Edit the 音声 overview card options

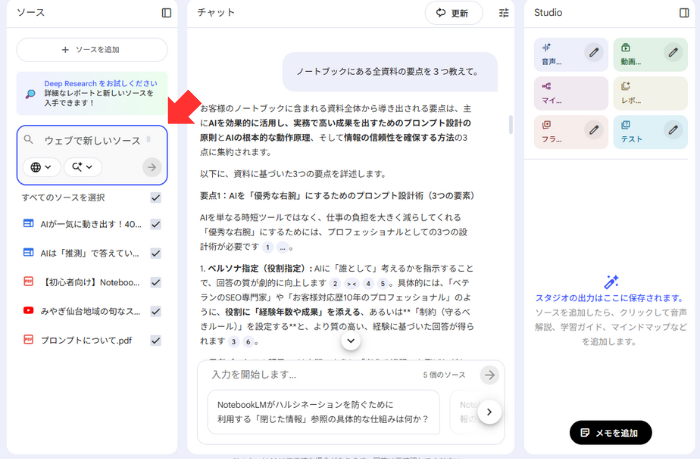(x=594, y=53)
